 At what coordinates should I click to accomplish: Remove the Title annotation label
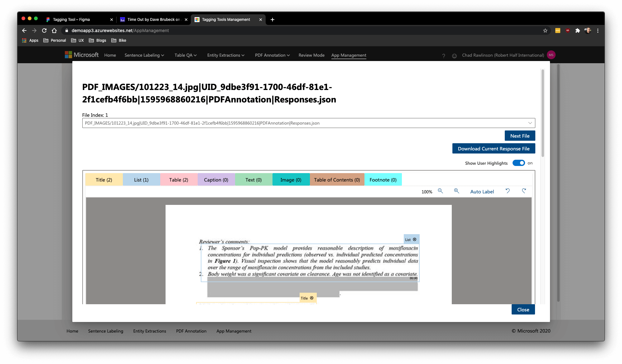tap(312, 298)
